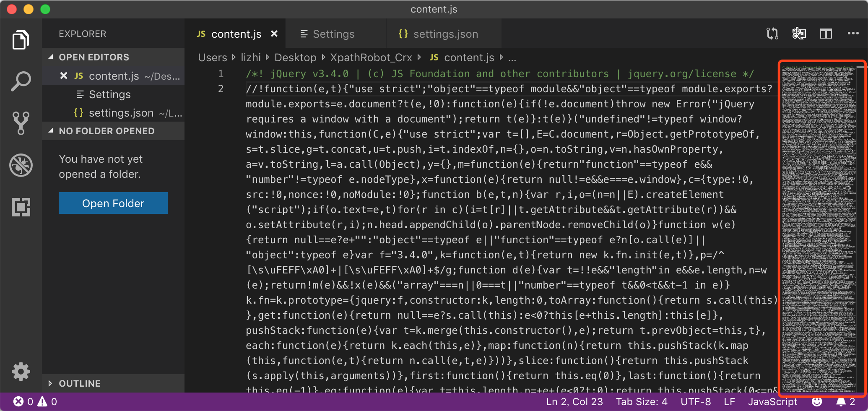Open the Manage gear menu

tap(21, 372)
